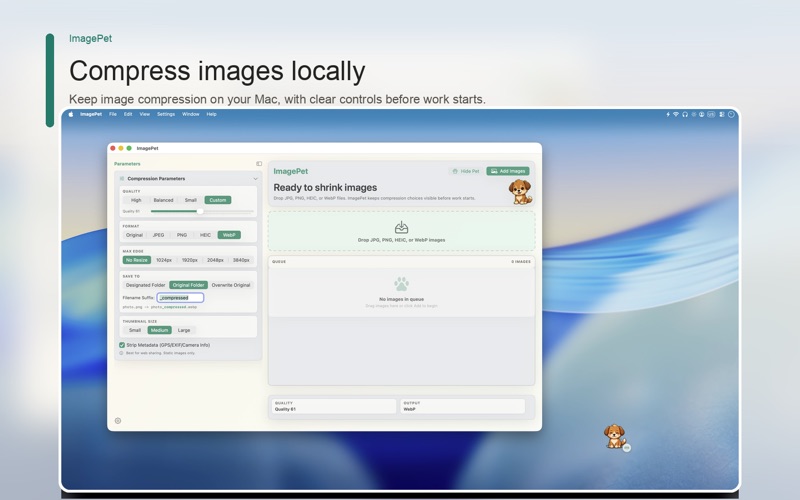Select Balanced quality preset
800x500 pixels.
tap(163, 200)
